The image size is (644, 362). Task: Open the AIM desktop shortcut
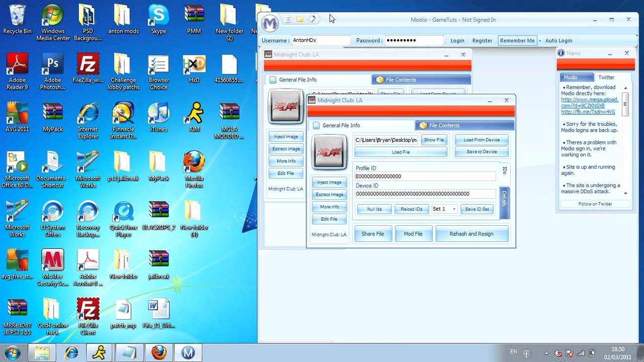(x=194, y=117)
